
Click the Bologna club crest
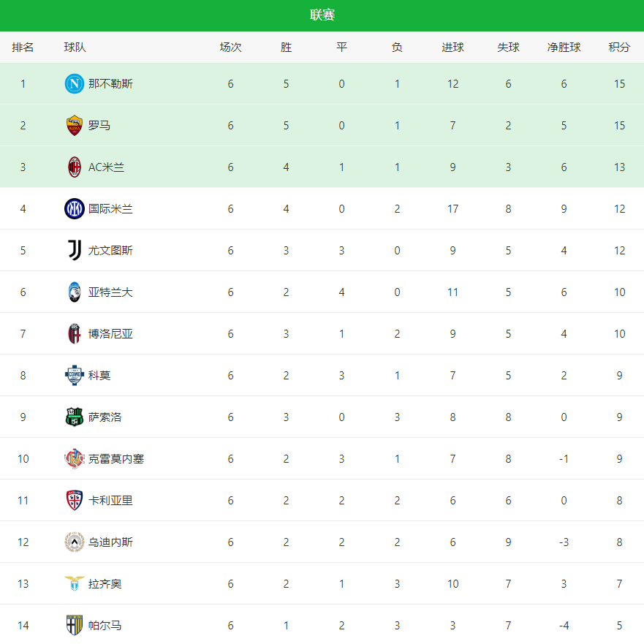75,334
